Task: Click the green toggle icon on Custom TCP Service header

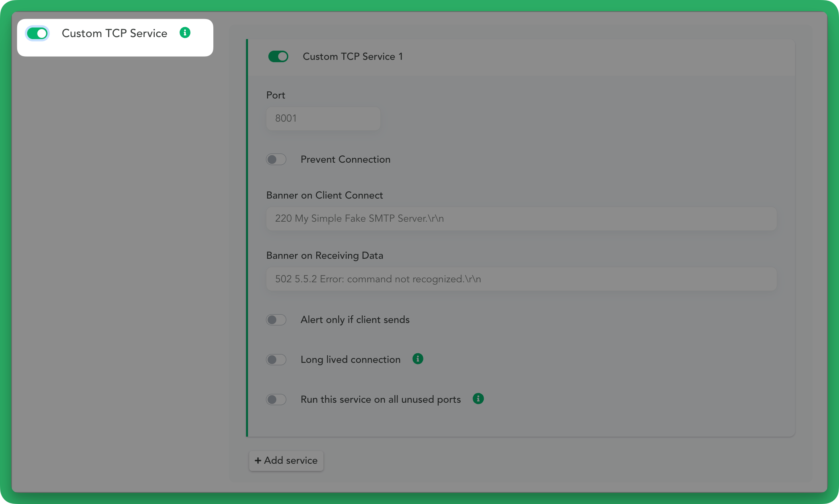Action: point(37,33)
